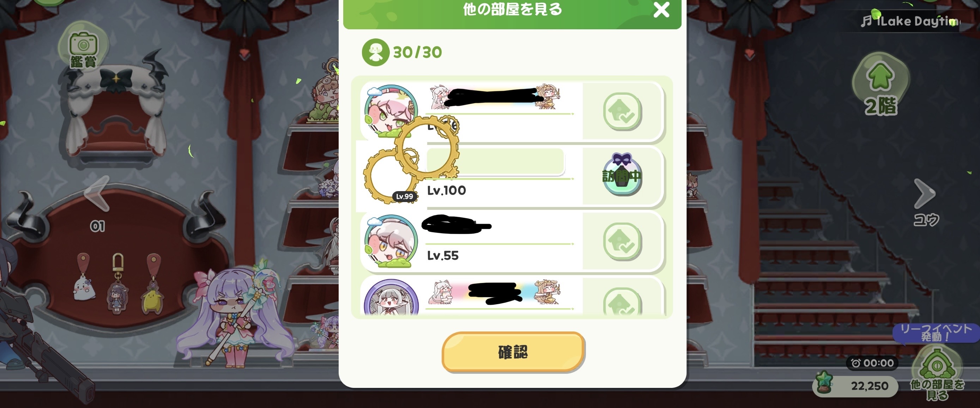This screenshot has height=408, width=980.
Task: Select the yellow star keychain charm
Action: 153,283
